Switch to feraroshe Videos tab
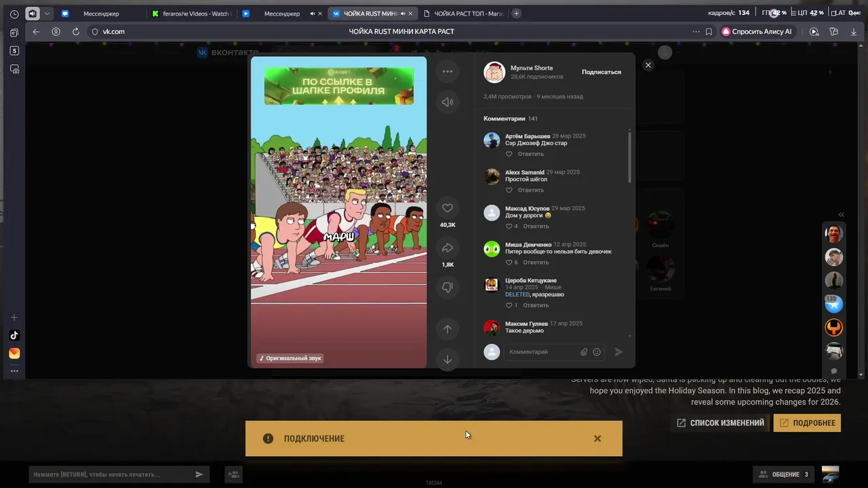Viewport: 868px width, 488px height. [192, 14]
